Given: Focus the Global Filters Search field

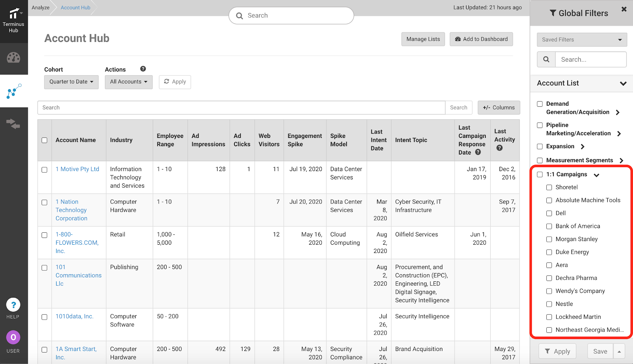Looking at the screenshot, I should [591, 59].
